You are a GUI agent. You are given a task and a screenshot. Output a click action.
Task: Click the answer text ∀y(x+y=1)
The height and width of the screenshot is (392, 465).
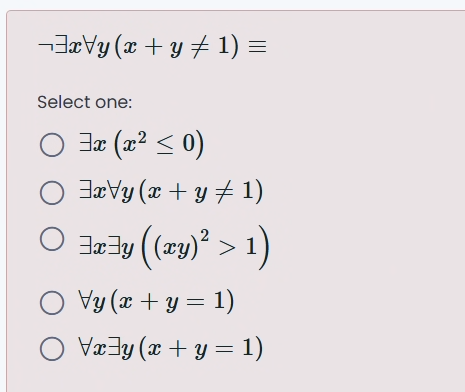156,302
